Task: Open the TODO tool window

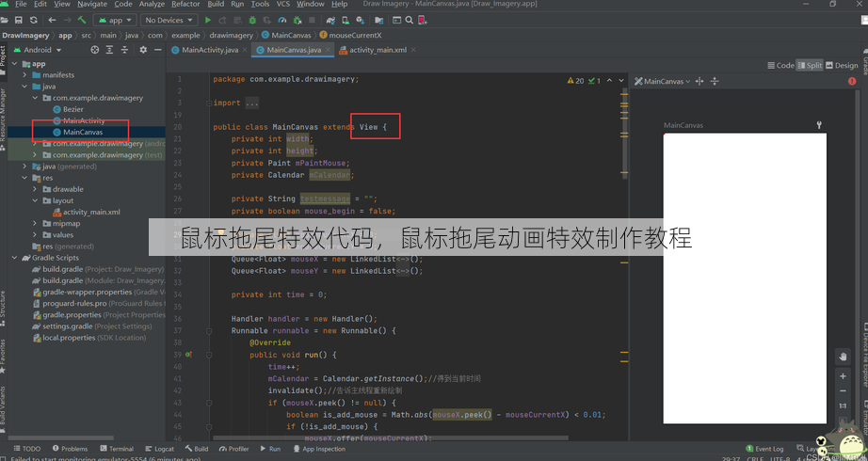Action: click(27, 449)
